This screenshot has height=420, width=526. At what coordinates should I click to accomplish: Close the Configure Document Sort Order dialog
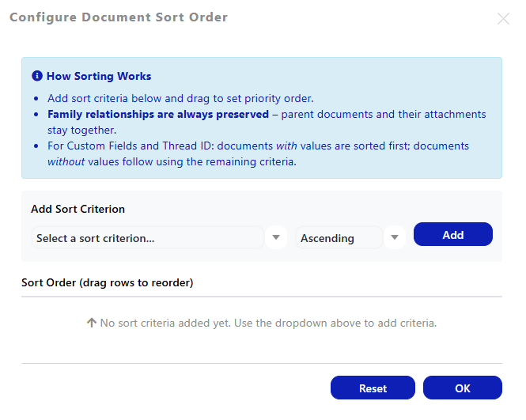503,19
